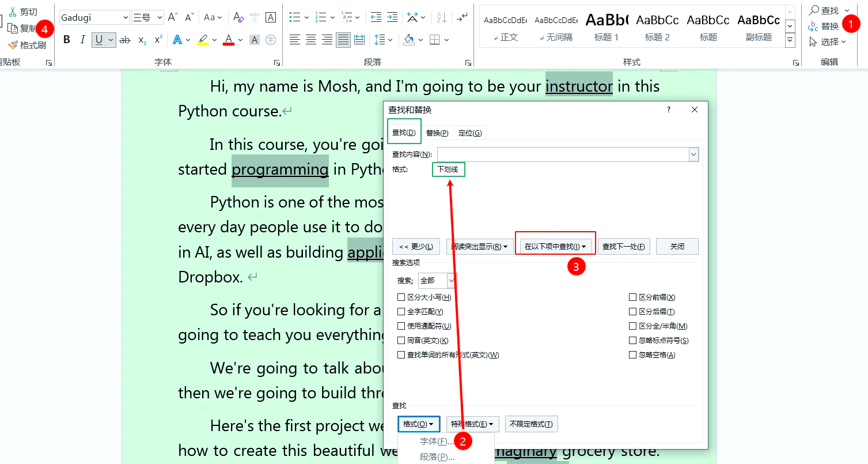
Task: Justify paragraph alignment icon
Action: [343, 40]
